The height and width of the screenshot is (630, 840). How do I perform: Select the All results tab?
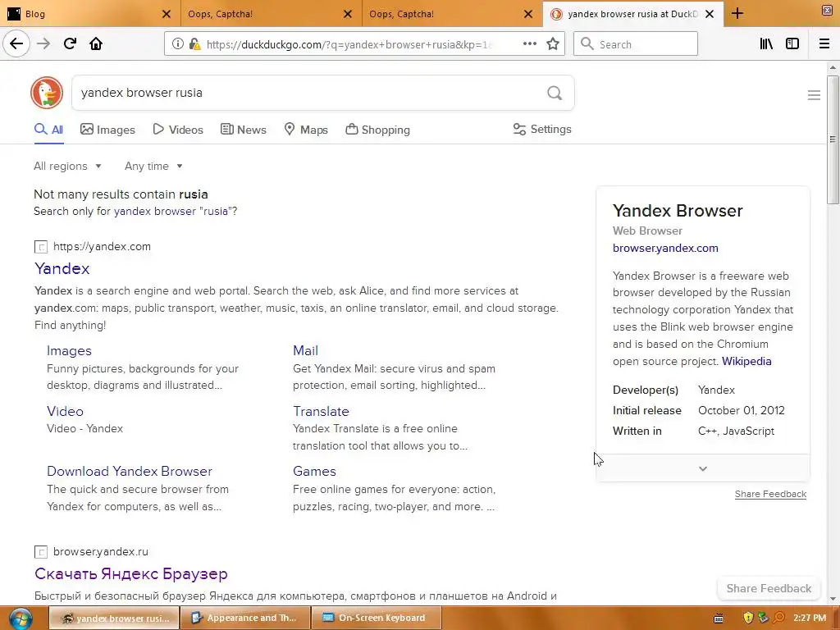(x=48, y=130)
